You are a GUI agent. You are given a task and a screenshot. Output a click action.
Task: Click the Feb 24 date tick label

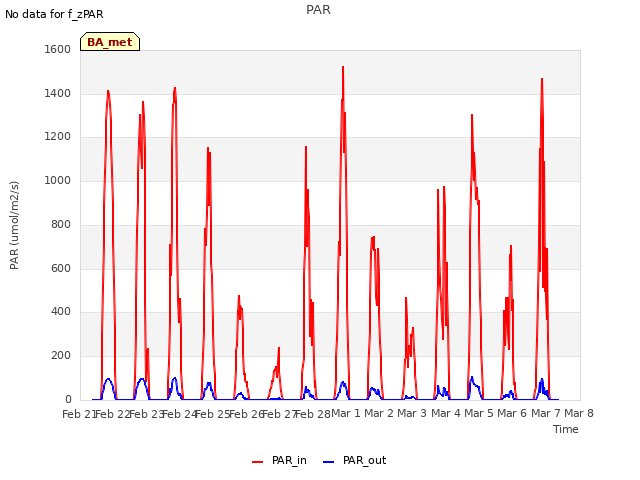(x=179, y=414)
